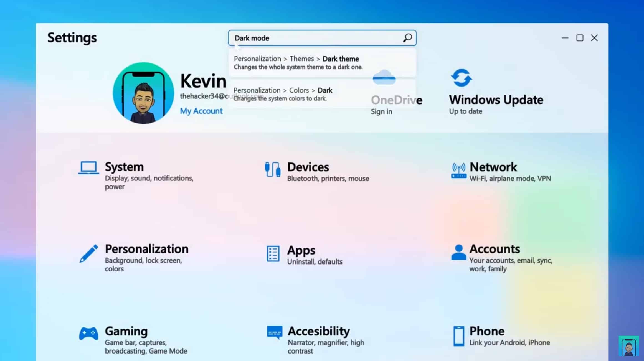The image size is (644, 361).
Task: Open the Accounts category title
Action: point(495,249)
